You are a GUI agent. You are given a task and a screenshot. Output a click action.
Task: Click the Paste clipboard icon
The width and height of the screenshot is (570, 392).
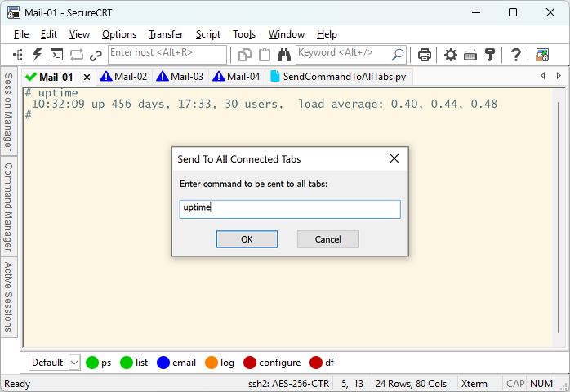(265, 55)
